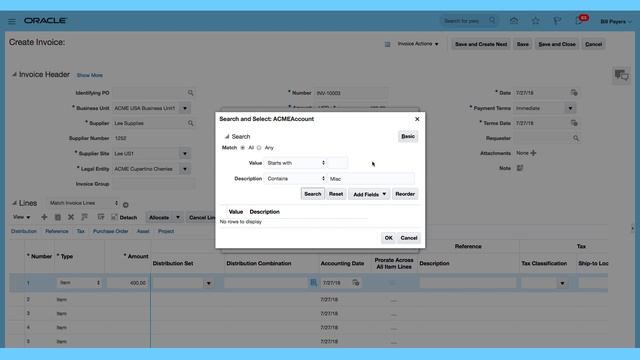This screenshot has width=640, height=360.
Task: Open line 1 Tax Classification dropdown
Action: coord(562,283)
